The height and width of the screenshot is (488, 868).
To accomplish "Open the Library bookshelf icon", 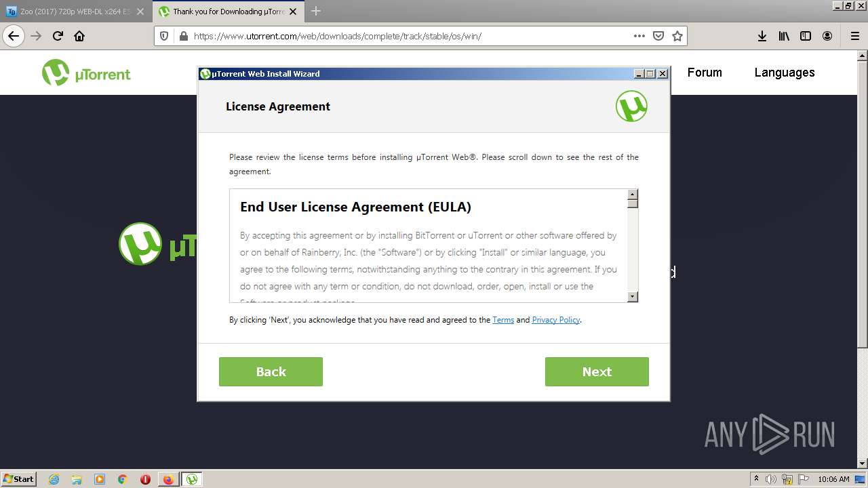I will (784, 36).
